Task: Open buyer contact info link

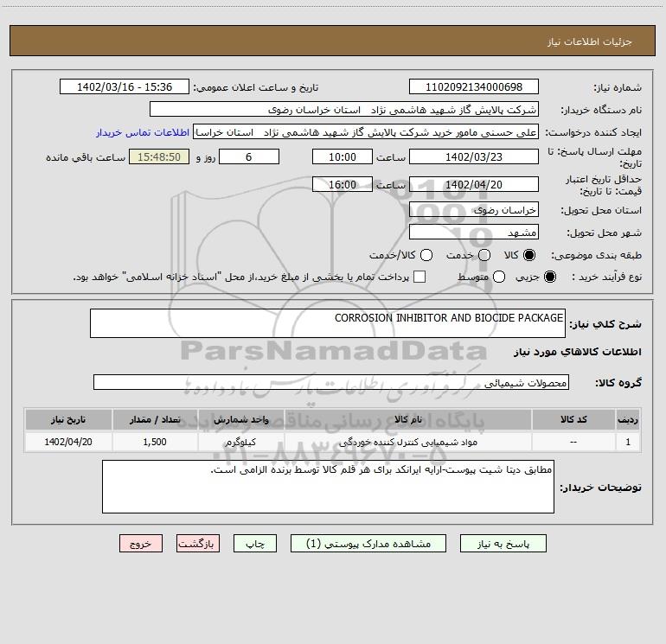Action: click(143, 132)
